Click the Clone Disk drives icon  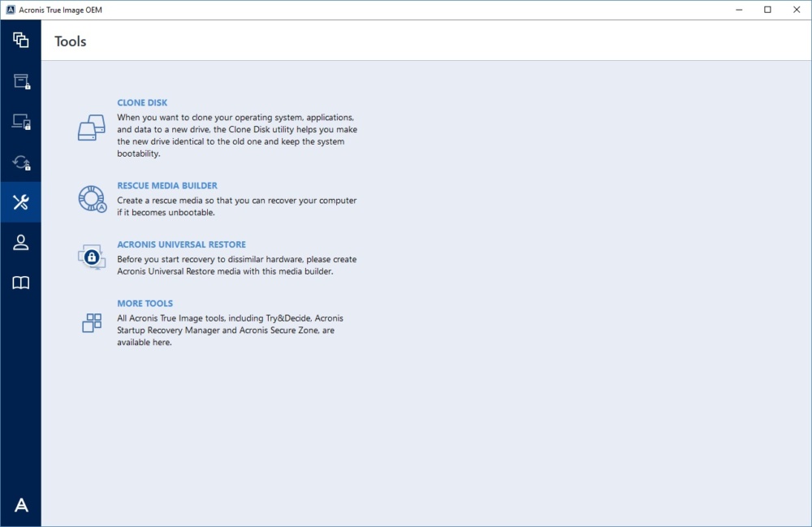(x=92, y=127)
